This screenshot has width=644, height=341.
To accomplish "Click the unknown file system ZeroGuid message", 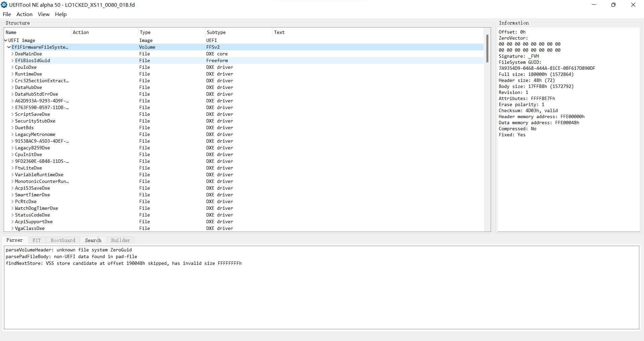I will pyautogui.click(x=69, y=250).
